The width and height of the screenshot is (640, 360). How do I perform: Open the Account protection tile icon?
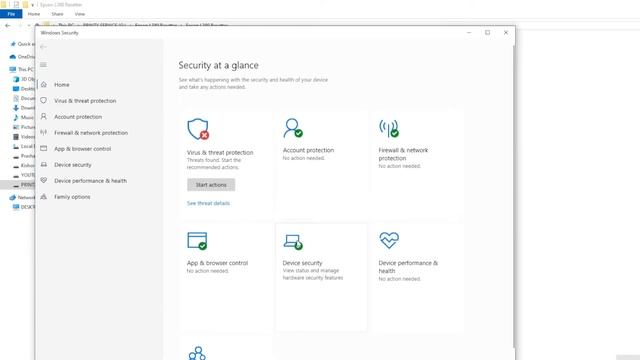click(293, 128)
